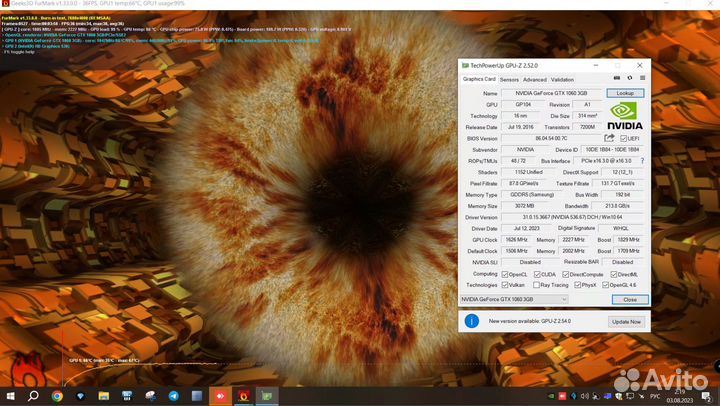Viewport: 720px width, 406px height.
Task: Click the red AnyDesk taskbar icon
Action: pyautogui.click(x=220, y=396)
